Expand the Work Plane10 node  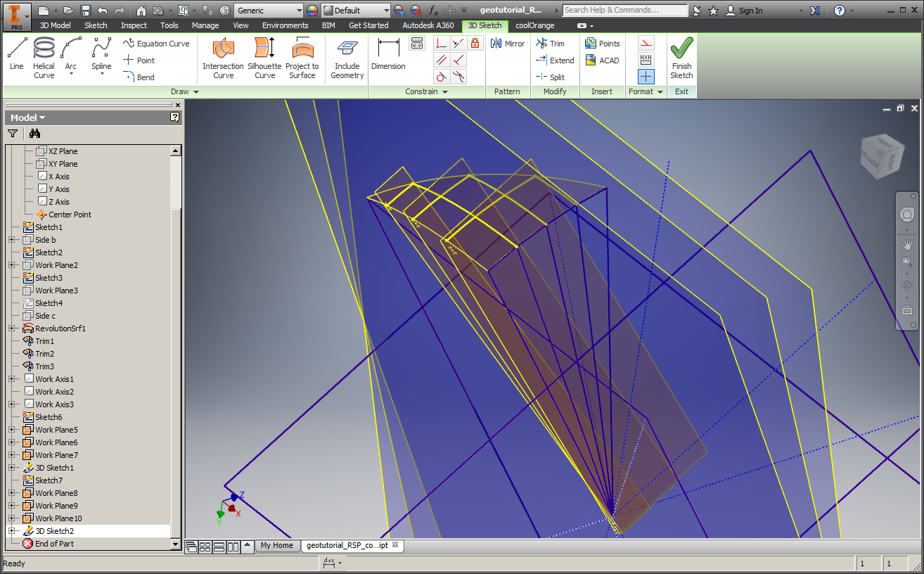tap(11, 518)
